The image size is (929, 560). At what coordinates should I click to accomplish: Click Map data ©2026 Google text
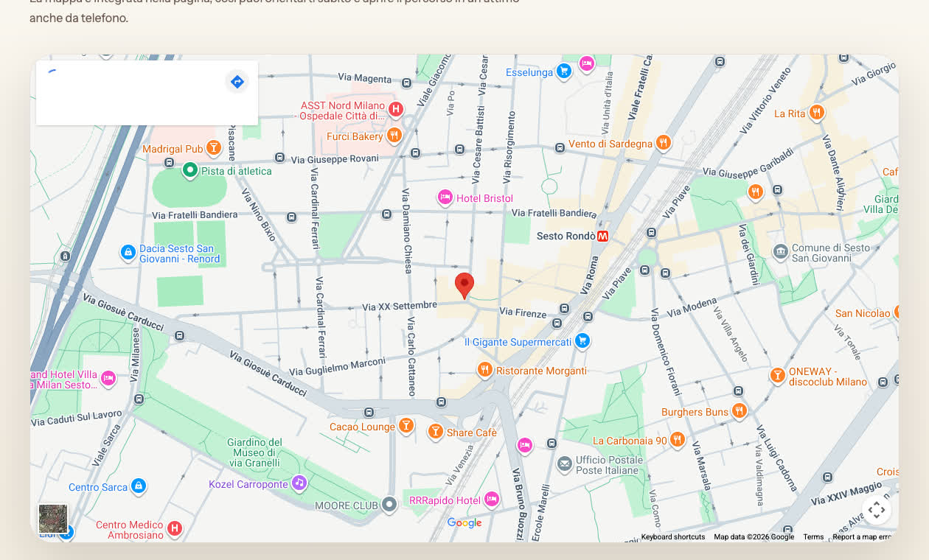(754, 537)
